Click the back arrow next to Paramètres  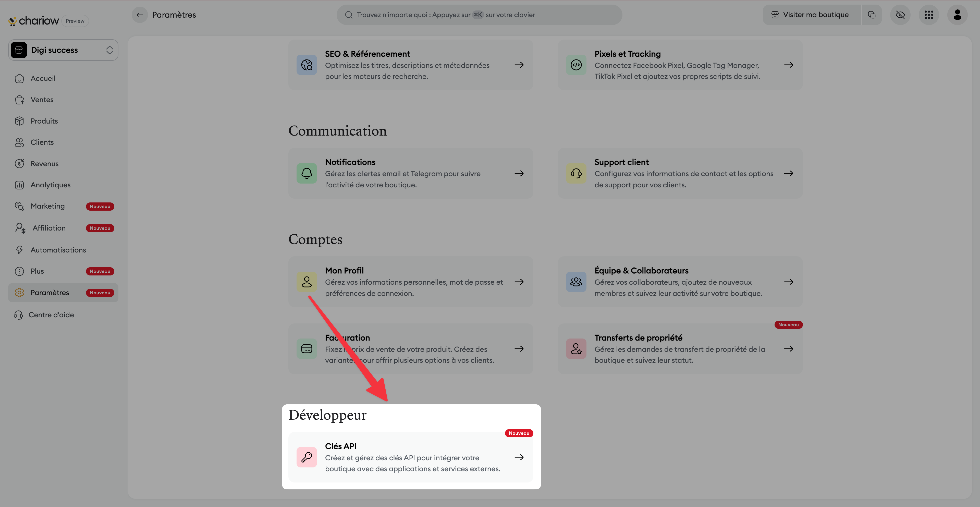140,15
